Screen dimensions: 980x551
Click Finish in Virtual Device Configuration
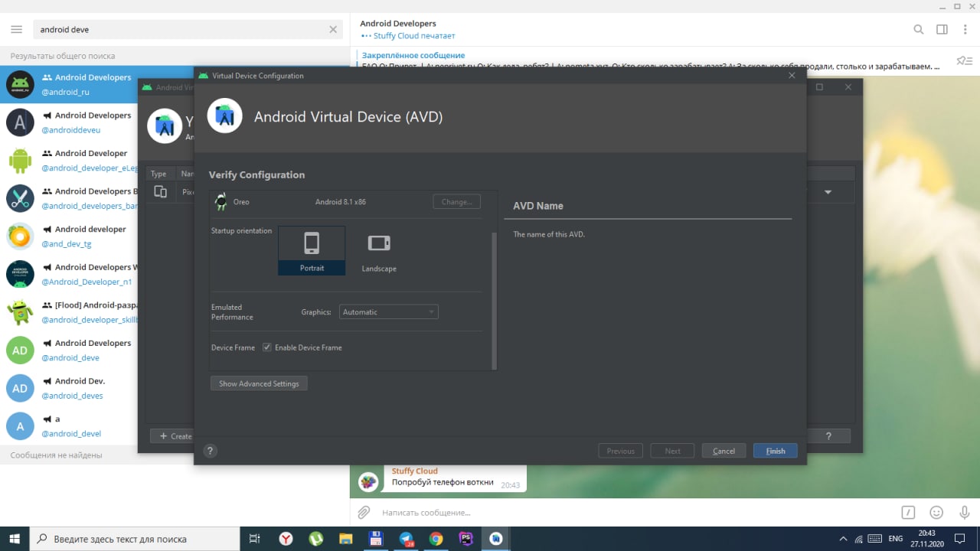776,451
